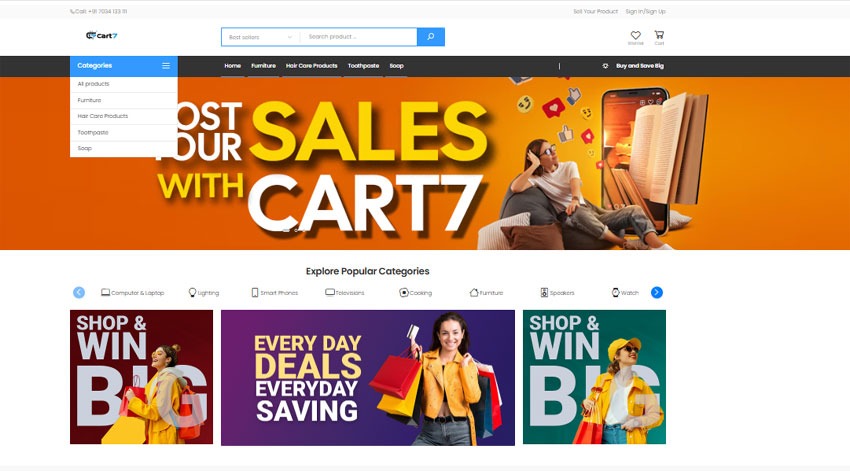Select the Computer & Laptop category icon
Screen dimensions: 850x471
click(105, 293)
